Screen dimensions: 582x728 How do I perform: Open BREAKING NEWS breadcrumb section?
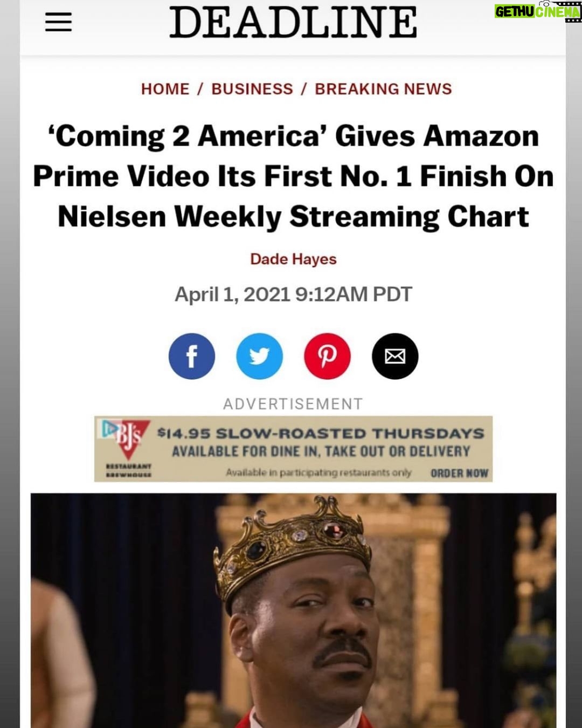point(383,89)
